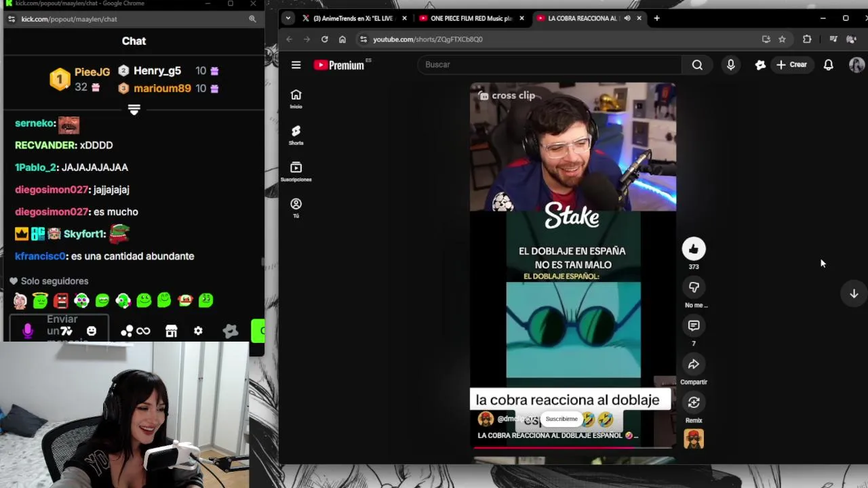Open Chrome profile avatar
This screenshot has width=868, height=488.
[852, 39]
